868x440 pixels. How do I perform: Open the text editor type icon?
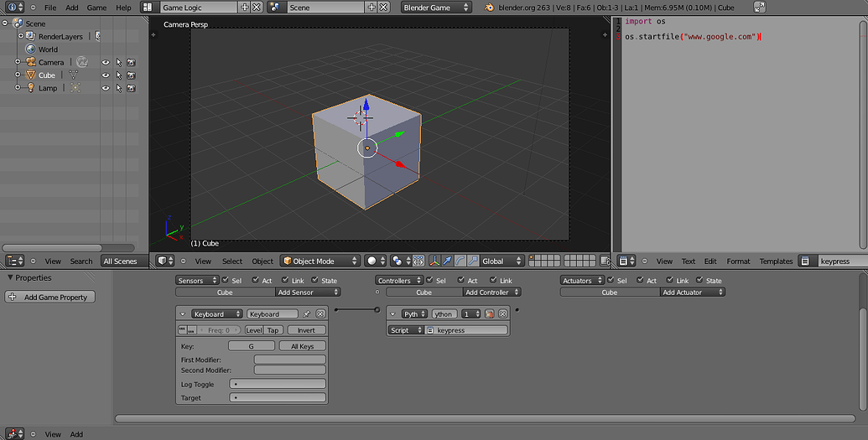[x=627, y=261]
